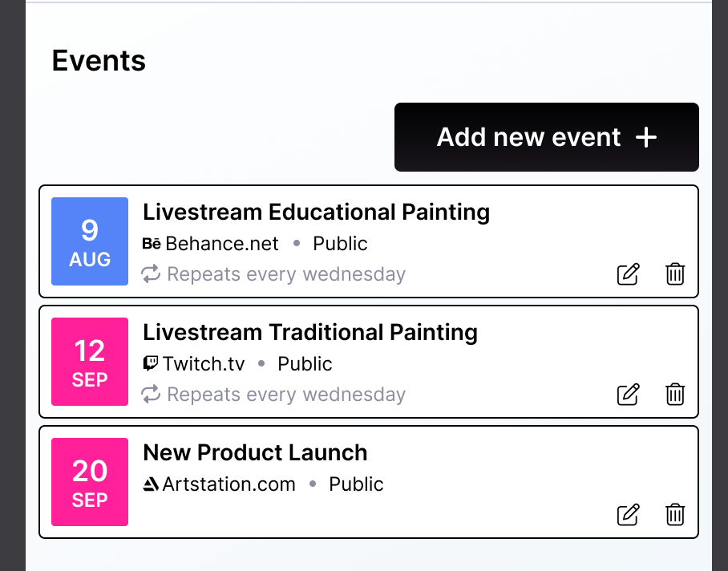This screenshot has width=728, height=571.
Task: Open the Livestream Traditional Painting title
Action: (309, 333)
